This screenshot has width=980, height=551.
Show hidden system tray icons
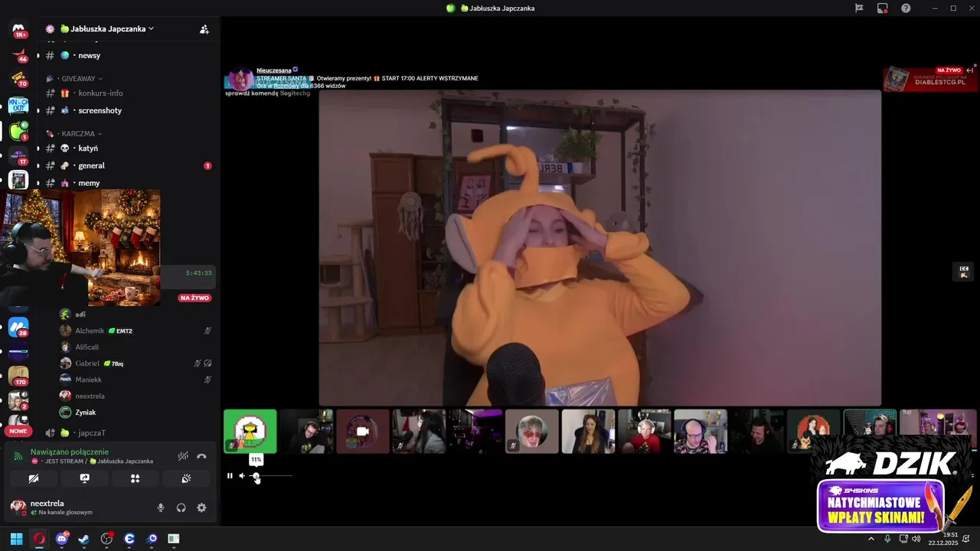coord(871,539)
